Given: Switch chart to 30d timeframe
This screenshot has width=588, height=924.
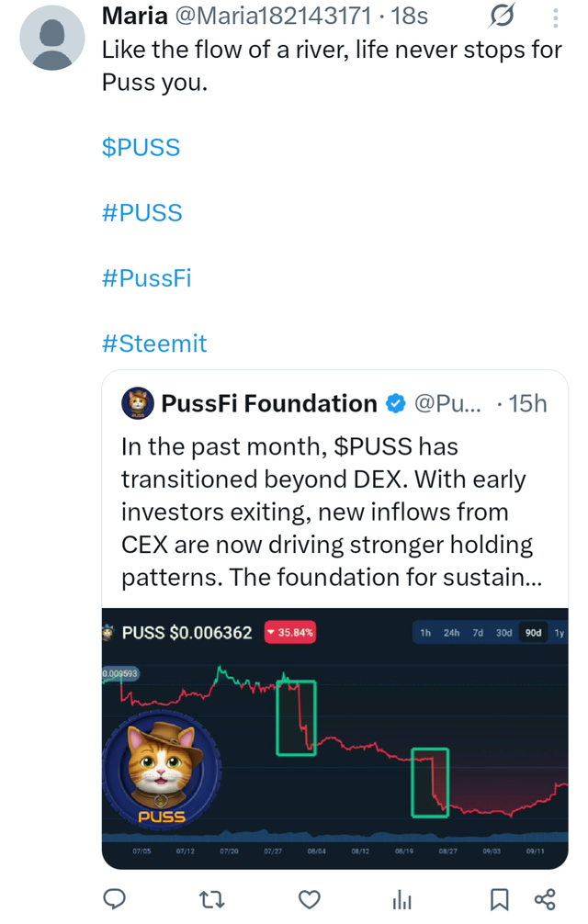Looking at the screenshot, I should (504, 633).
